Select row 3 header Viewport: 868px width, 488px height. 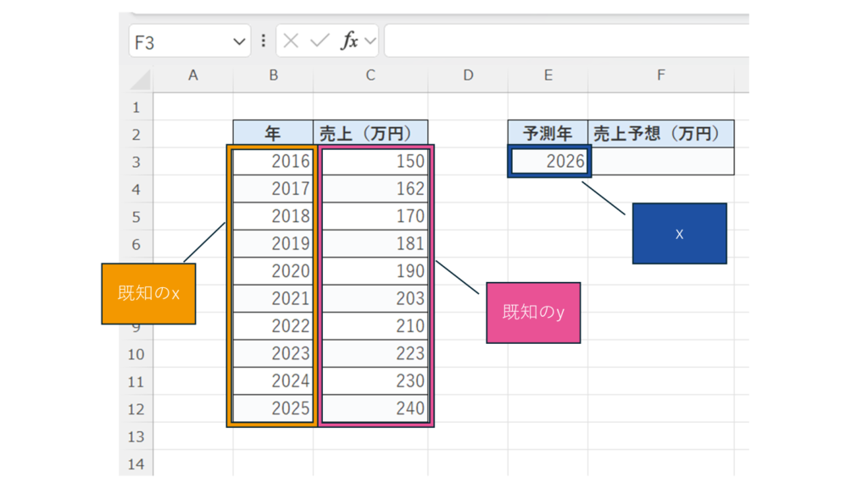click(136, 162)
